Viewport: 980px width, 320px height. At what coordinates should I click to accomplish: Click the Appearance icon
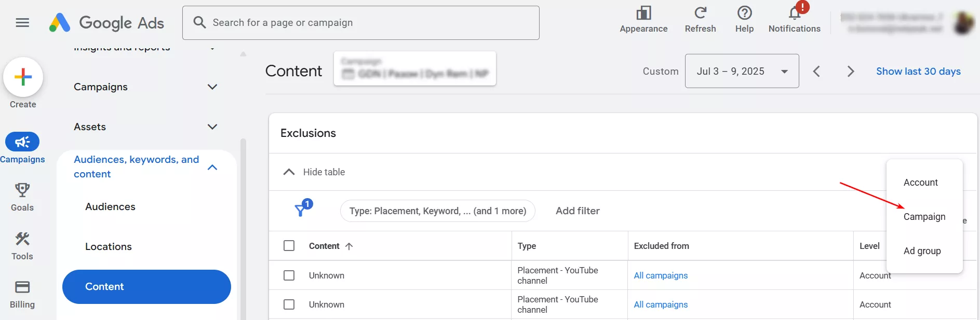point(643,13)
